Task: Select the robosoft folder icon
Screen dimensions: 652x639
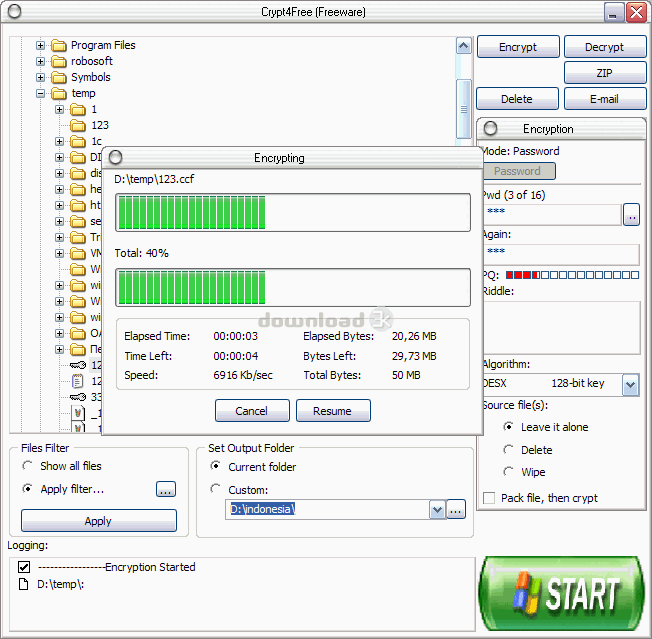Action: 58,61
